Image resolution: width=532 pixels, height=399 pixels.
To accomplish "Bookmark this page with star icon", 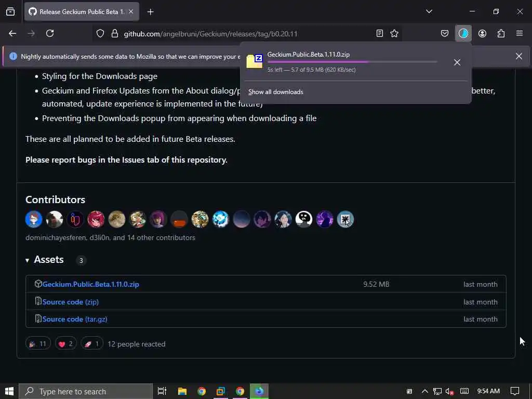I will (394, 33).
